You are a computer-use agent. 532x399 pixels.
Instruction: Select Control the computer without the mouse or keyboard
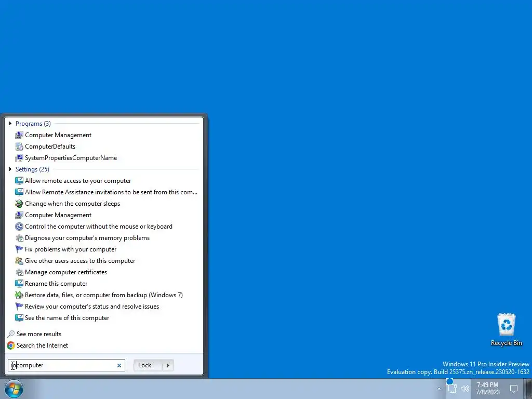(x=99, y=227)
